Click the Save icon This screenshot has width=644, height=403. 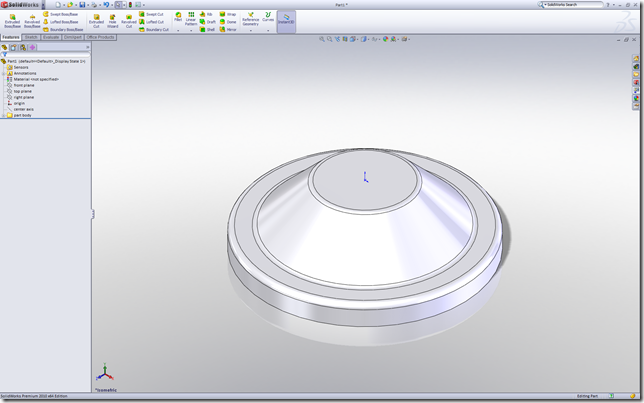pos(82,5)
